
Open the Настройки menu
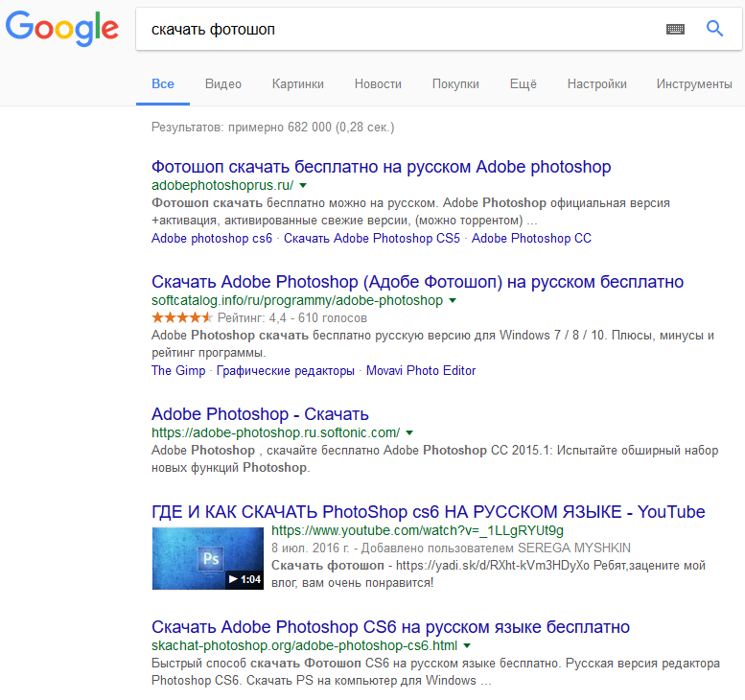pos(596,84)
